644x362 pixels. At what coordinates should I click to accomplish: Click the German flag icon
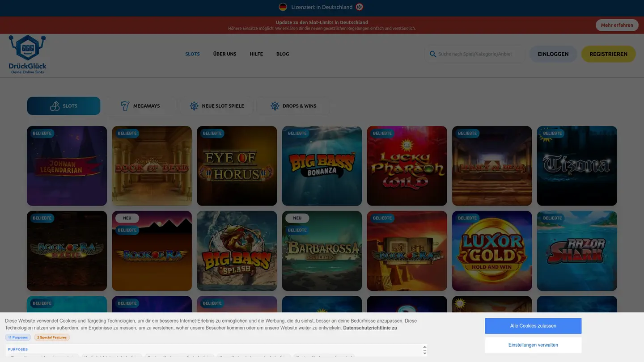(x=283, y=7)
